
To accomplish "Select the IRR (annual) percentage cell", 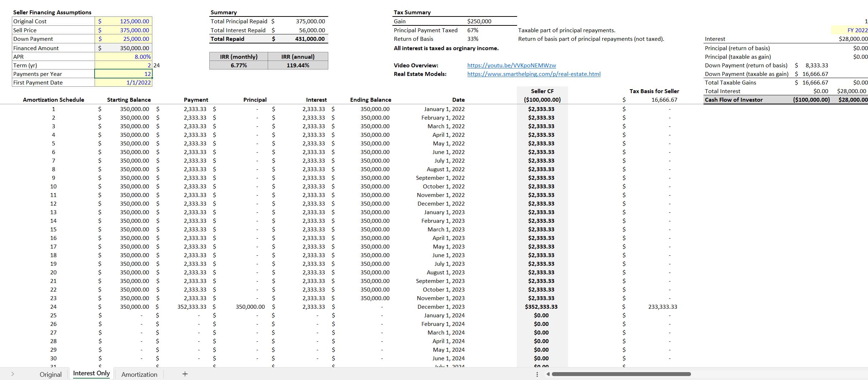I will pyautogui.click(x=298, y=65).
